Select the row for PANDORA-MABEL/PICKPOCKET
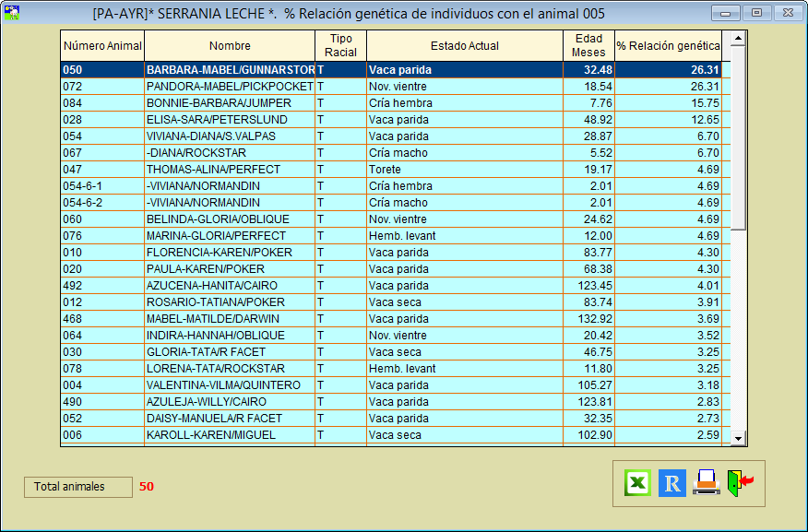Screen dimensions: 808x532 [x=230, y=87]
